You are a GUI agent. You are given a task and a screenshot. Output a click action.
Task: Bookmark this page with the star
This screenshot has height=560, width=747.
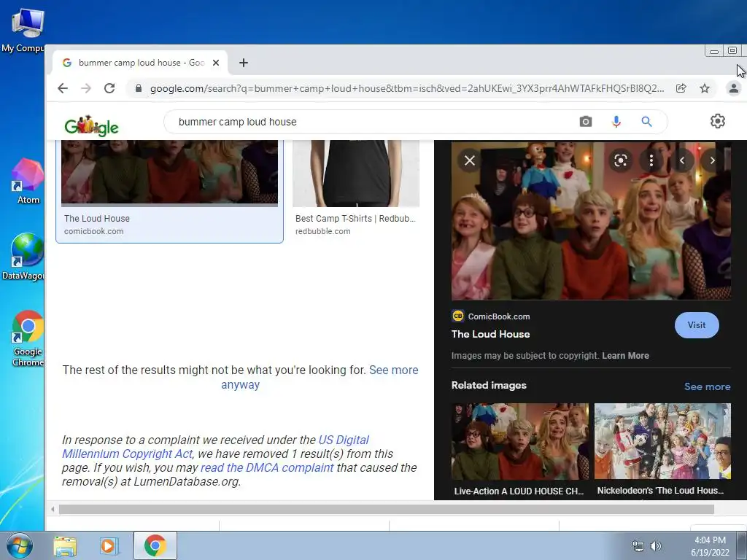click(x=705, y=88)
